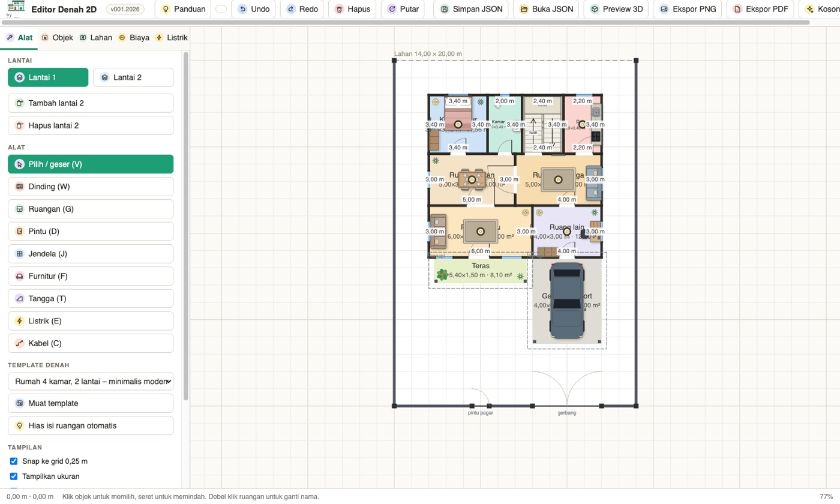Click the Teras room label
The image size is (840, 504).
coord(481,266)
